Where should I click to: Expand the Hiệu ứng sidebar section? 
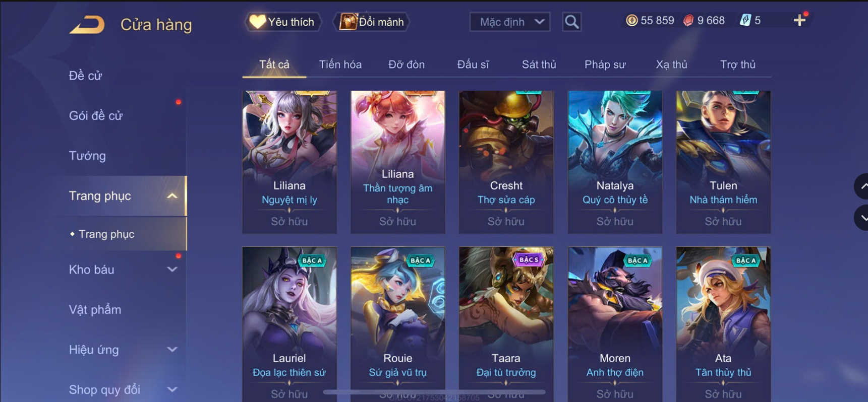(x=172, y=350)
